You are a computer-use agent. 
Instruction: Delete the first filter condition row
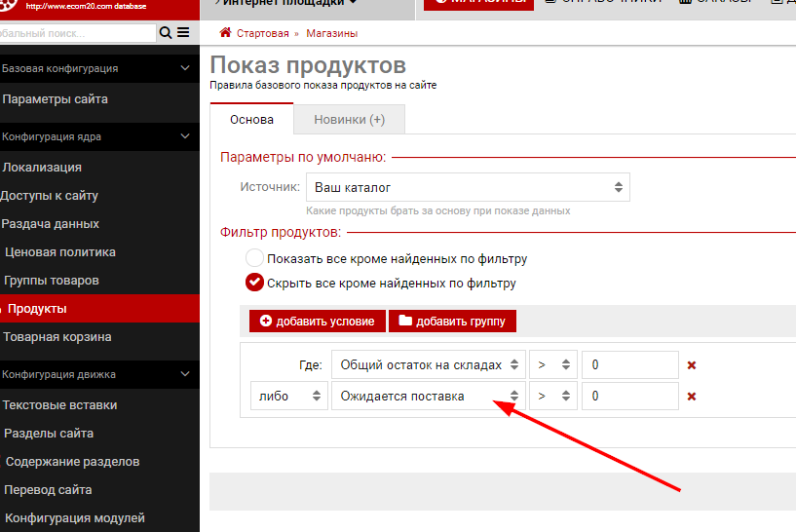(x=692, y=365)
